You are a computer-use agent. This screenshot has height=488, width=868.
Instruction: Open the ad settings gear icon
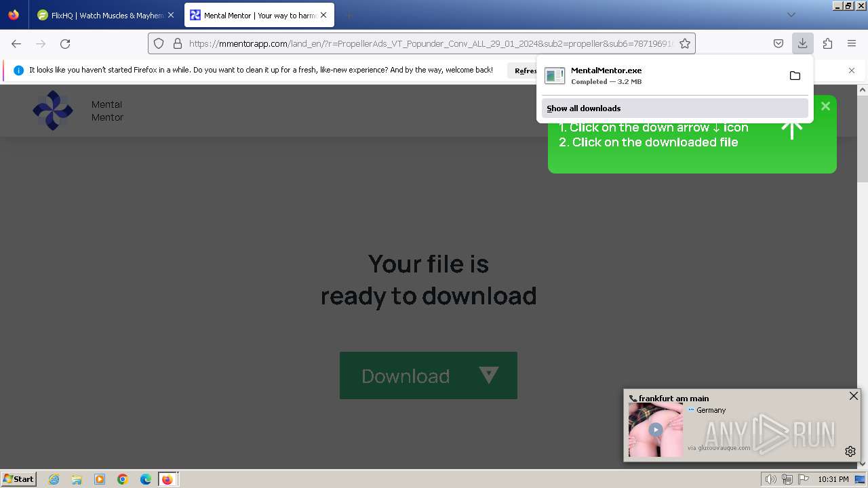coord(850,451)
